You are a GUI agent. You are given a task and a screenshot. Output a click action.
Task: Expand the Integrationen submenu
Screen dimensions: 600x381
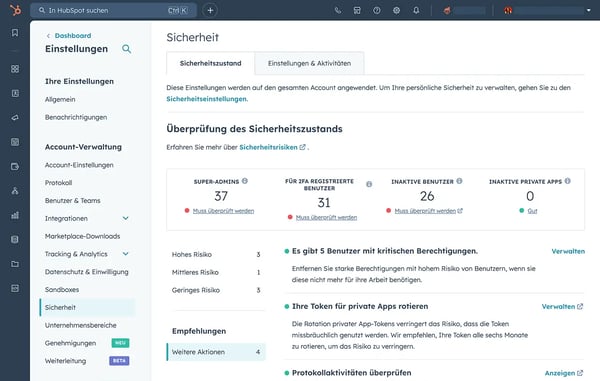point(126,218)
